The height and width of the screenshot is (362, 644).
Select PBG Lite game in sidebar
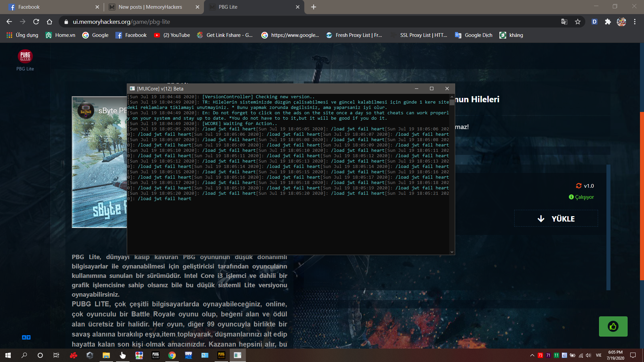tap(25, 60)
